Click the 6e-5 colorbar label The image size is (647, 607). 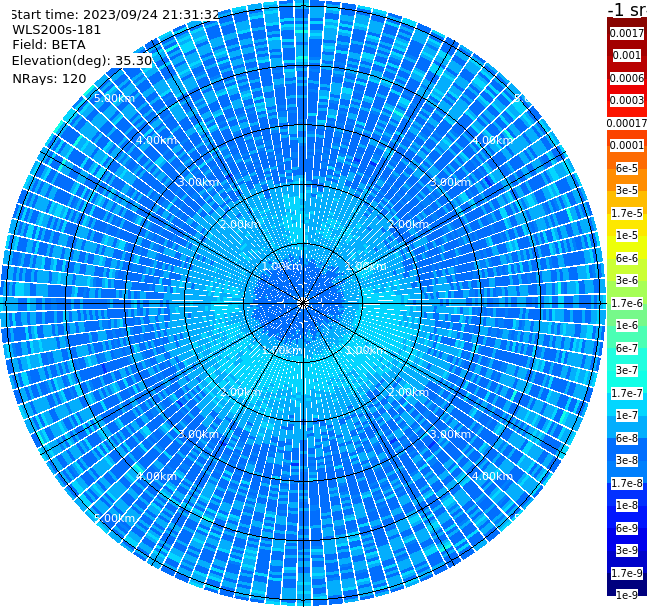tap(627, 168)
